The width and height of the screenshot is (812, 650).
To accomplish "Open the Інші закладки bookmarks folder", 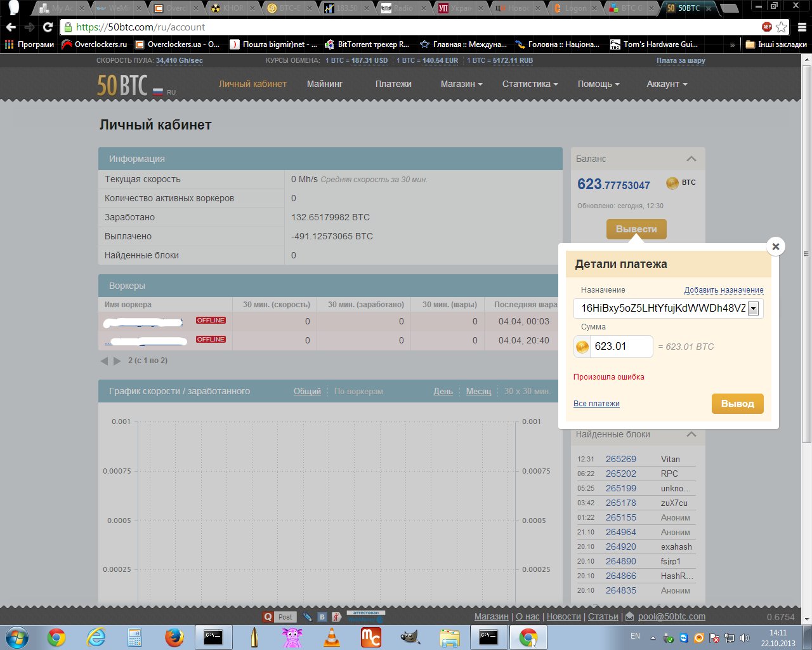I will pos(776,44).
